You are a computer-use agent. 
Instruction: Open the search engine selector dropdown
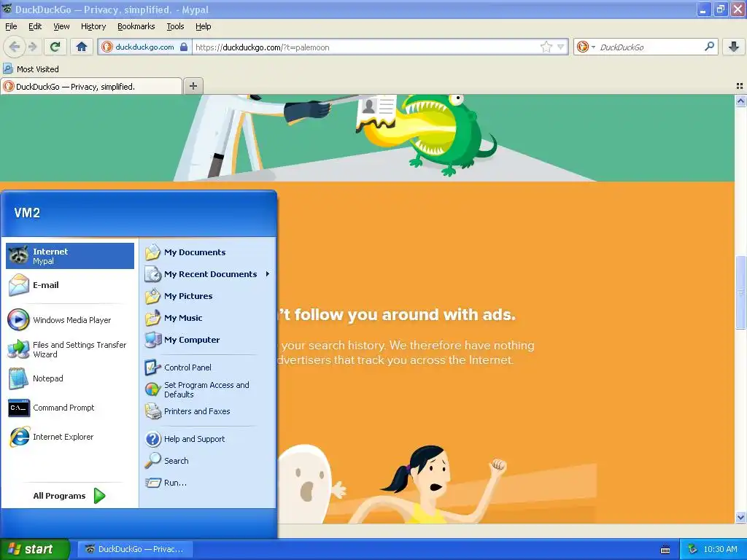point(586,47)
